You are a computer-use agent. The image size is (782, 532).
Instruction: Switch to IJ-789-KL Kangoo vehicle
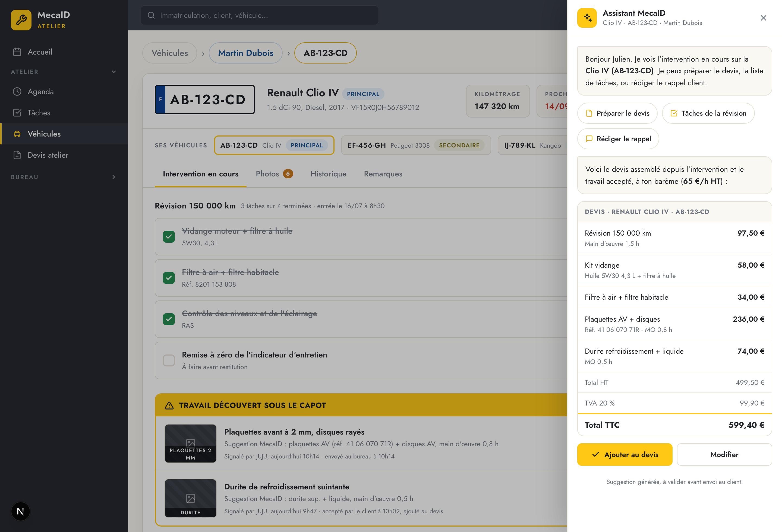[532, 145]
